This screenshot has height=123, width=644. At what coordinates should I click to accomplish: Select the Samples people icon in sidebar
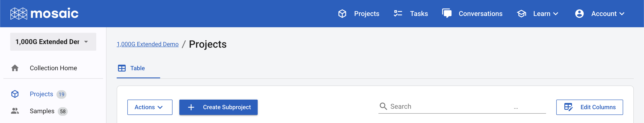point(15,111)
